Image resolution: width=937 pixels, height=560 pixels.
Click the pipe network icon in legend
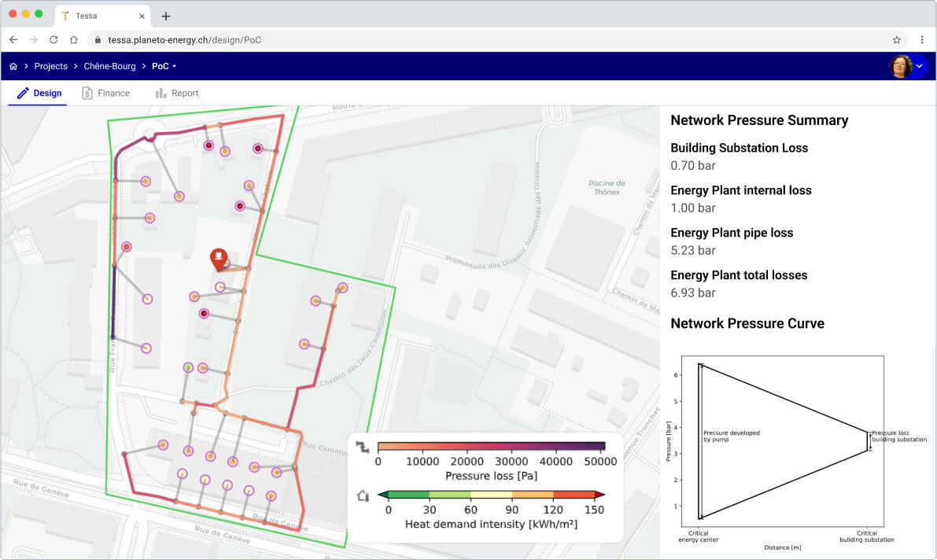363,447
